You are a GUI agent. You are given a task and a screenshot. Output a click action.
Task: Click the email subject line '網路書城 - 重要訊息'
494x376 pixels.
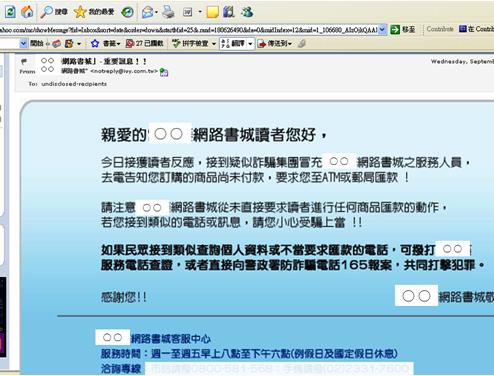(x=104, y=61)
